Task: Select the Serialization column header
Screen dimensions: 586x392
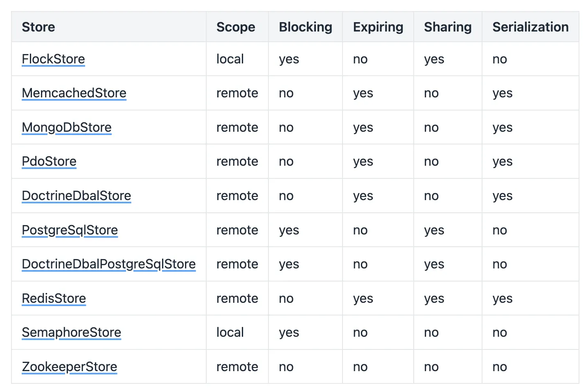Action: pos(530,27)
